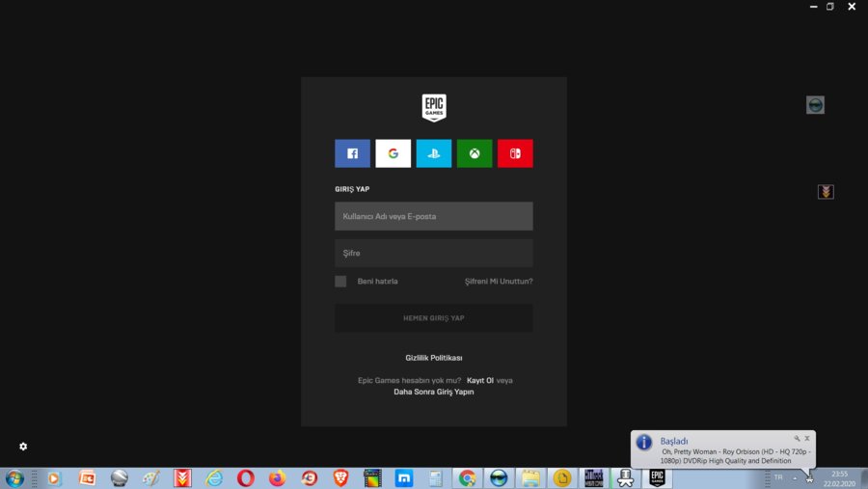Viewport: 868px width, 489px height.
Task: Click Kayıt Ol sign-up link
Action: (480, 380)
